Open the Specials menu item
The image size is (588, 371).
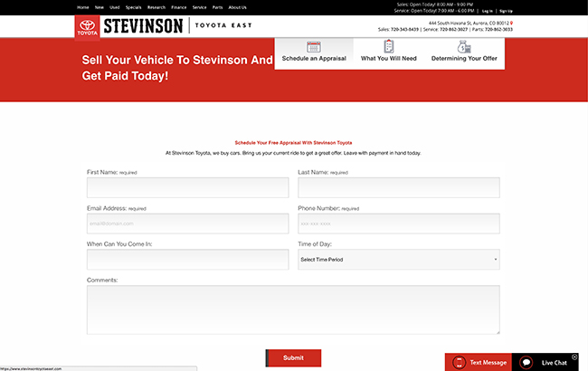pyautogui.click(x=134, y=7)
